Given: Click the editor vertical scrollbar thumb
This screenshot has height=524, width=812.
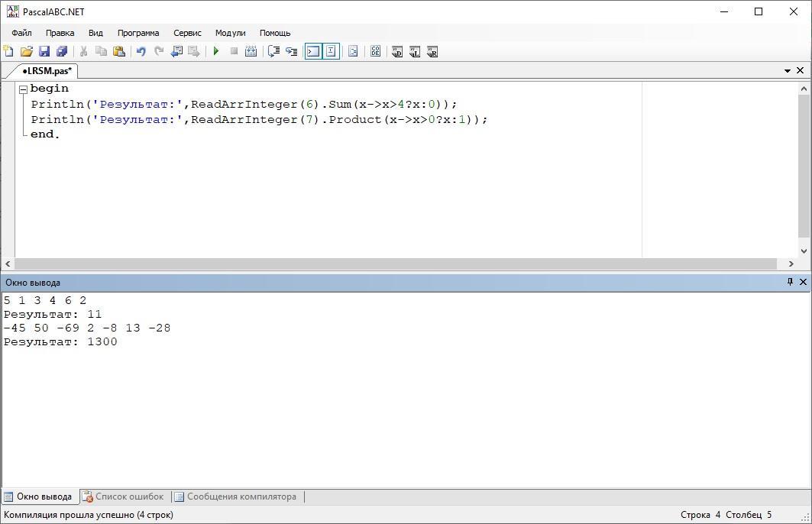Looking at the screenshot, I should click(804, 166).
